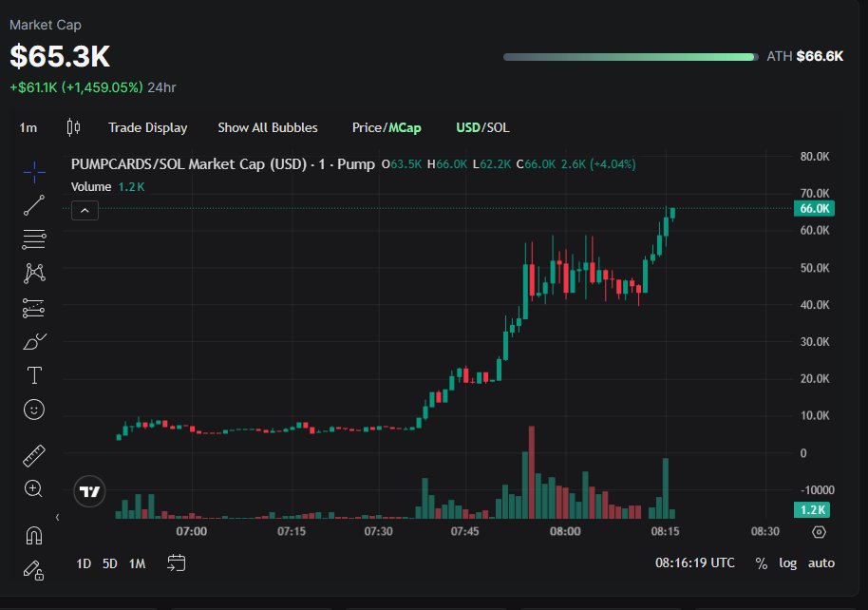The image size is (868, 610).
Task: Toggle logarithmic scale with log button
Action: (787, 562)
